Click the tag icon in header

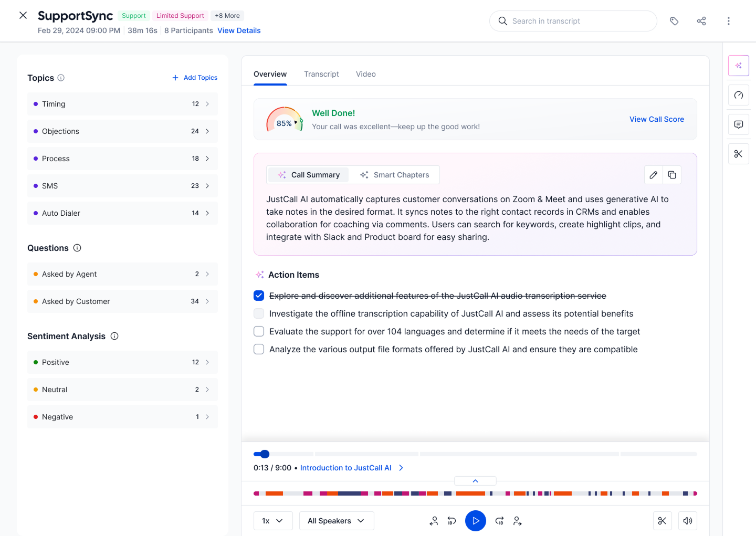point(674,21)
